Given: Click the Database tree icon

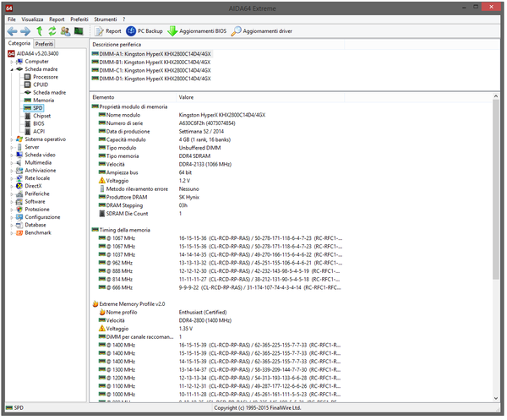Looking at the screenshot, I should point(19,225).
